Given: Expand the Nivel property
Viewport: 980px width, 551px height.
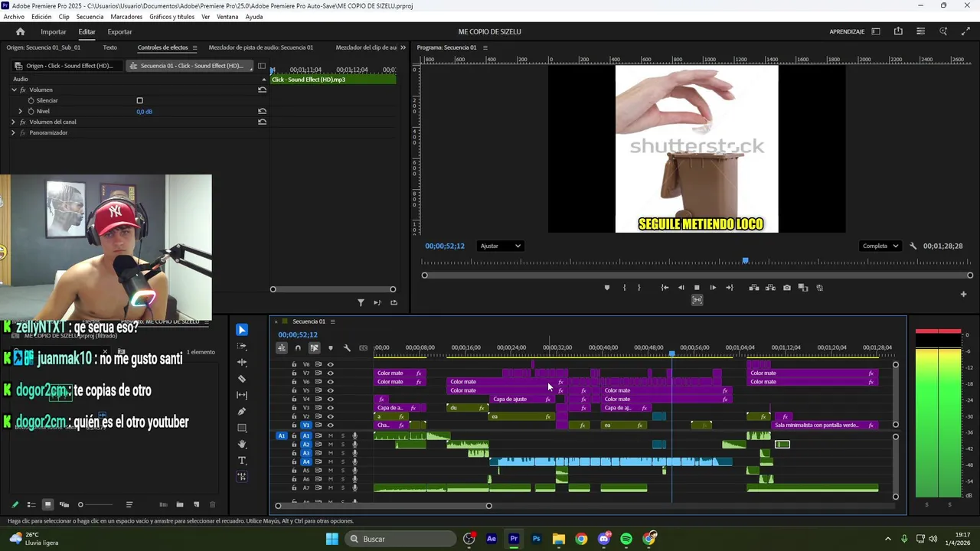Looking at the screenshot, I should (21, 111).
